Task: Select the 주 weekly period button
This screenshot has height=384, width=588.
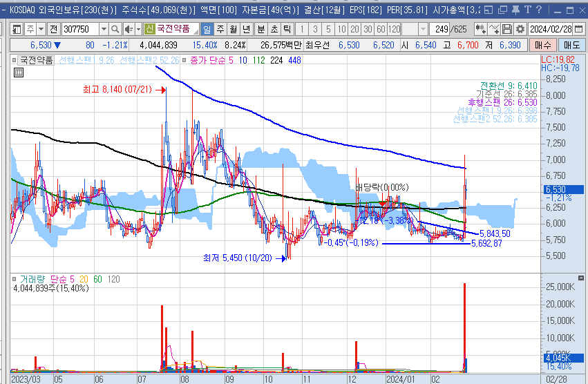Action: click(x=220, y=29)
